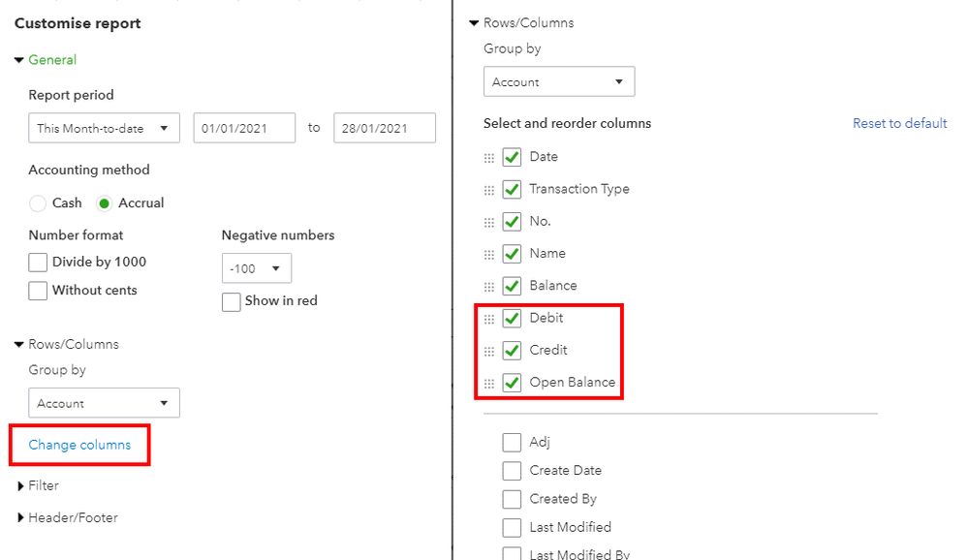
Task: Open the This Month-to-date period dropdown
Action: (105, 128)
